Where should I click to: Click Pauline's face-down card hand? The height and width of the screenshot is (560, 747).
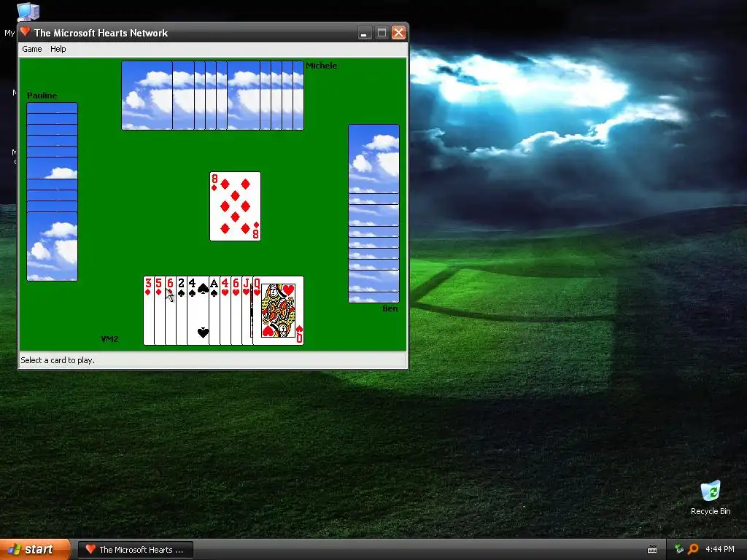(52, 192)
